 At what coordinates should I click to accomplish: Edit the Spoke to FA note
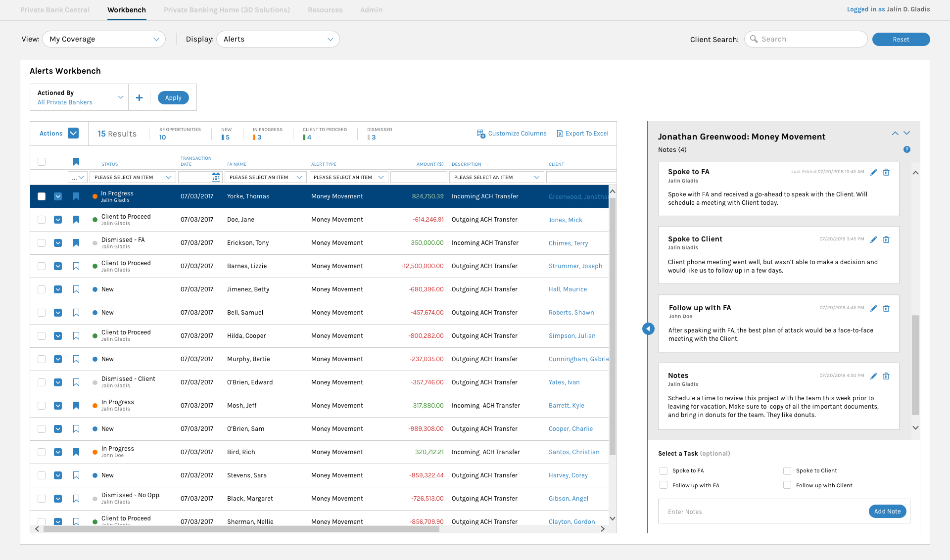pyautogui.click(x=874, y=172)
